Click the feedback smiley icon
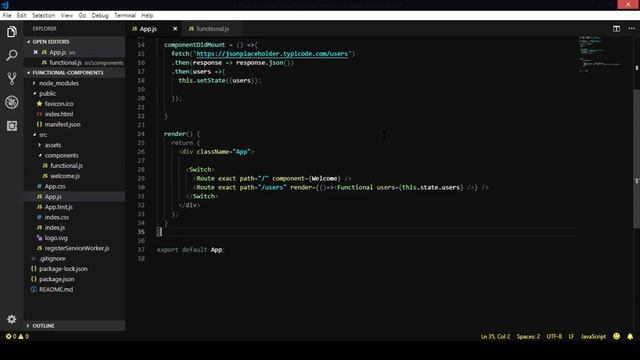 pyautogui.click(x=616, y=336)
